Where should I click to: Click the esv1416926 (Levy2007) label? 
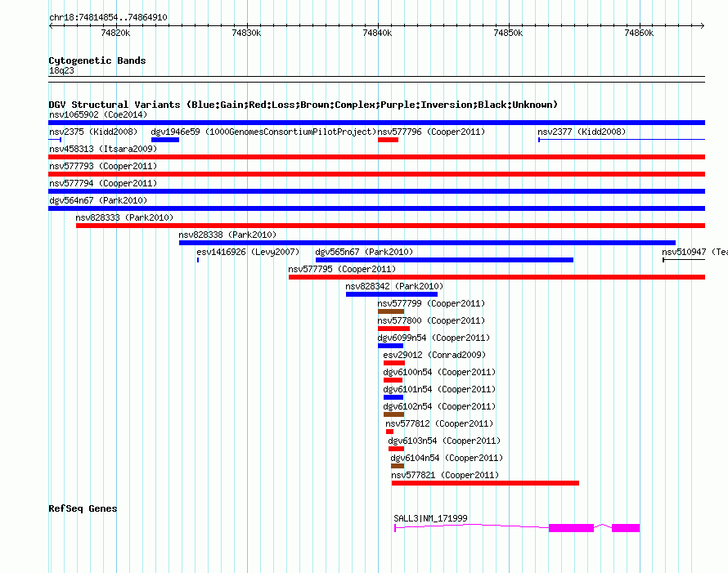point(248,252)
